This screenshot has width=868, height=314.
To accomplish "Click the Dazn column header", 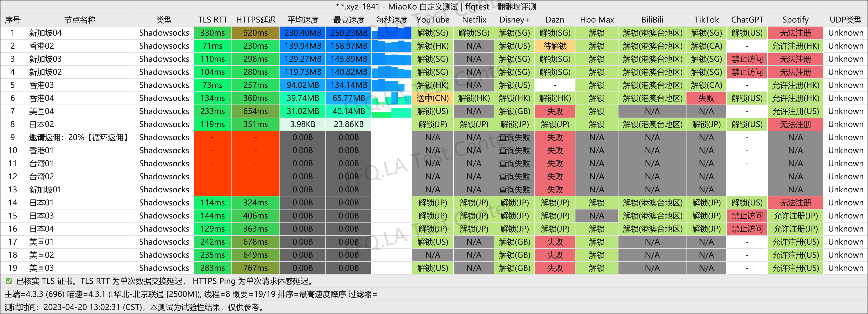I will [555, 20].
